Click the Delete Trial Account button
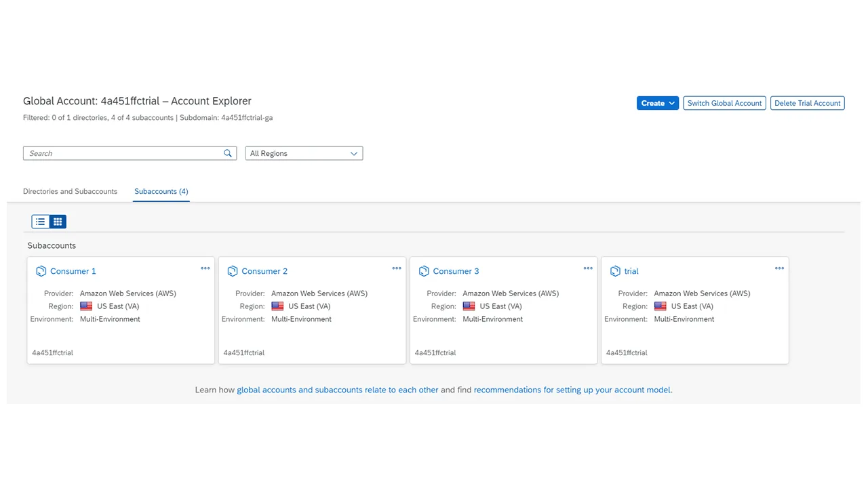 [807, 103]
